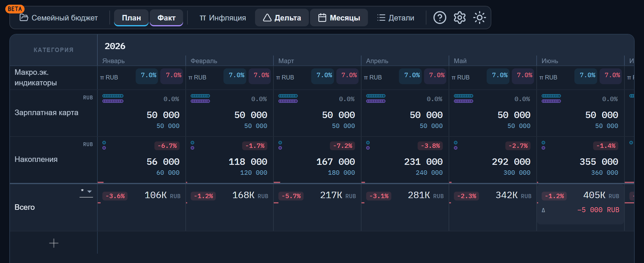Click the -7.2% delta badge in Накопления
Image resolution: width=644 pixels, height=263 pixels.
point(342,146)
